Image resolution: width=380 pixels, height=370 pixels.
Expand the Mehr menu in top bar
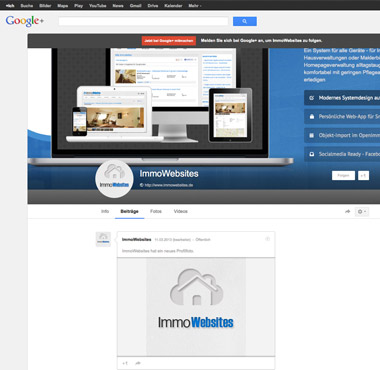point(195,6)
